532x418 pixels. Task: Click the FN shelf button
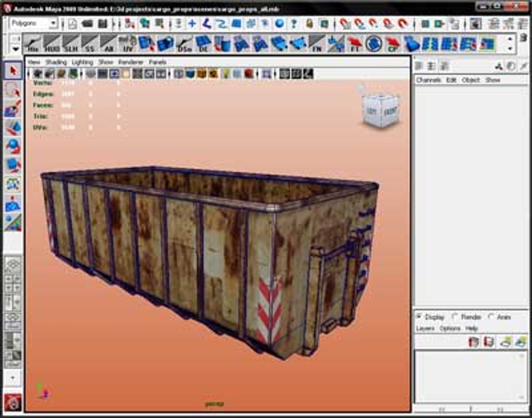pos(317,44)
